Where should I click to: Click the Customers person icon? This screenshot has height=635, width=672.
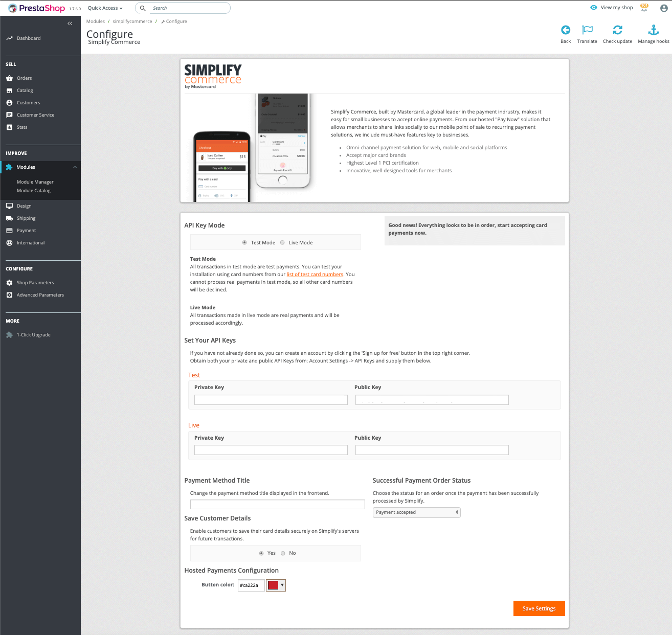(x=9, y=103)
